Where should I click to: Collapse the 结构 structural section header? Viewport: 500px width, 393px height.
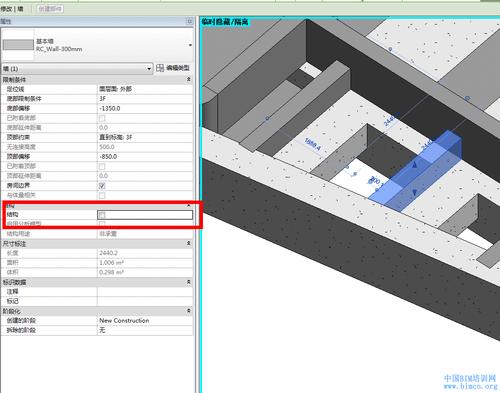tap(189, 206)
